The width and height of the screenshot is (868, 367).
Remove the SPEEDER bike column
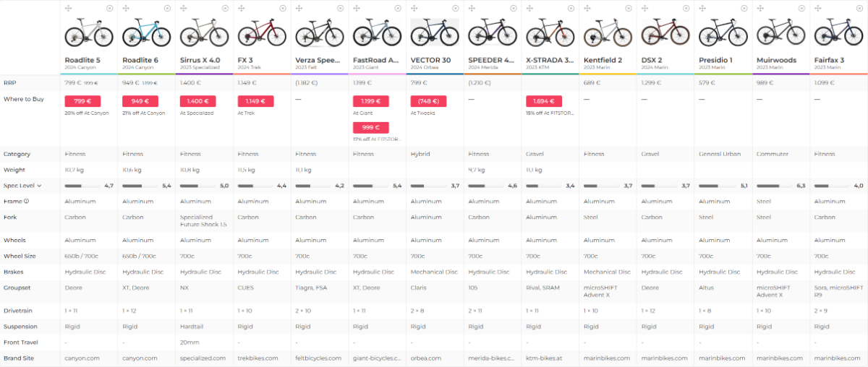tap(514, 8)
